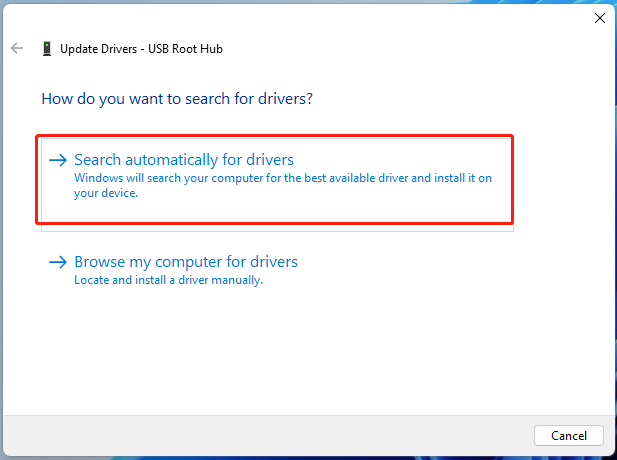Screen dimensions: 617x460
Task: Click the arrow icon beside Browse my computer
Action: pos(59,262)
